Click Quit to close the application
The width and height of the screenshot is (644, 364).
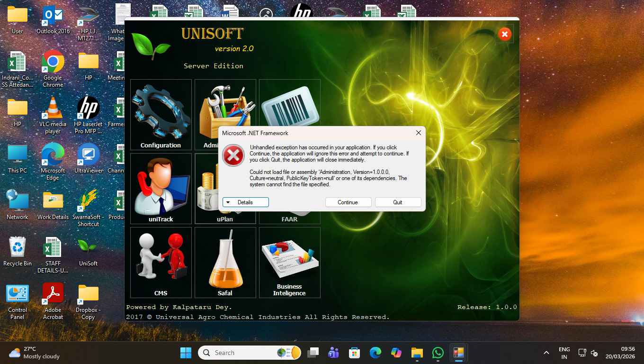tap(398, 202)
